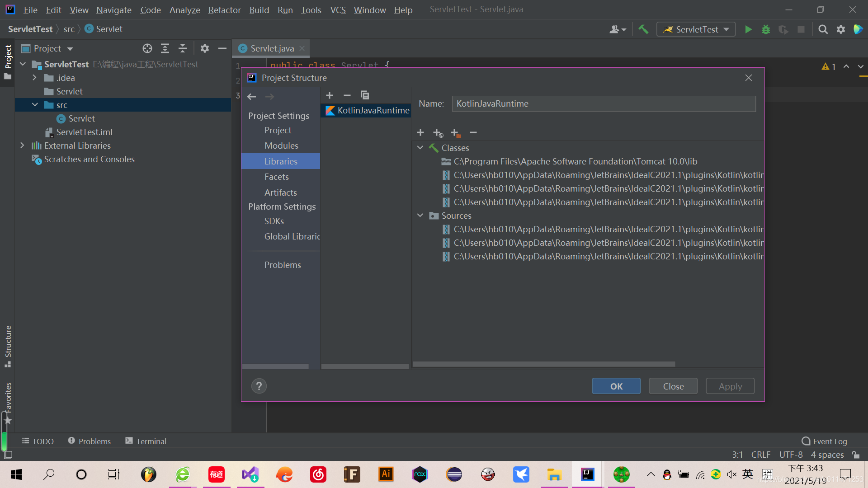
Task: Click the library Name input field
Action: click(604, 103)
